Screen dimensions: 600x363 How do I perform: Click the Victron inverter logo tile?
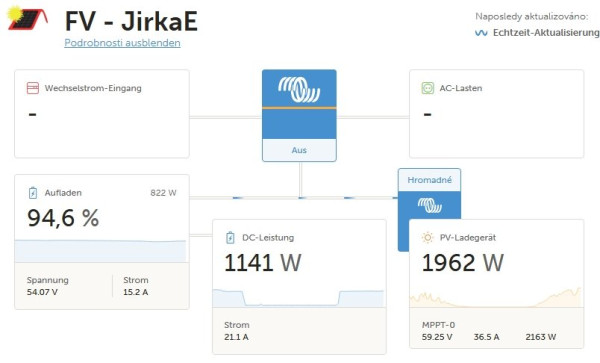tap(299, 104)
